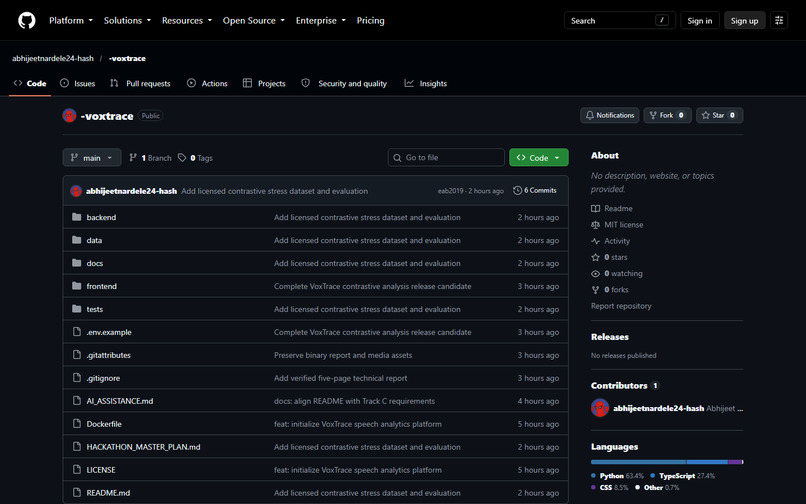Screen dimensions: 806x504
Task: Click commit hash eab2019
Action: [450, 191]
